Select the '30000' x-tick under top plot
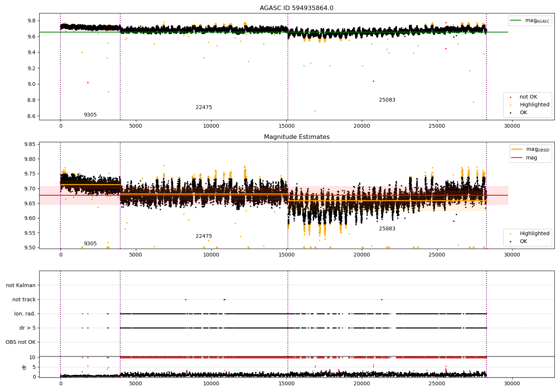The width and height of the screenshot is (560, 392). [512, 126]
